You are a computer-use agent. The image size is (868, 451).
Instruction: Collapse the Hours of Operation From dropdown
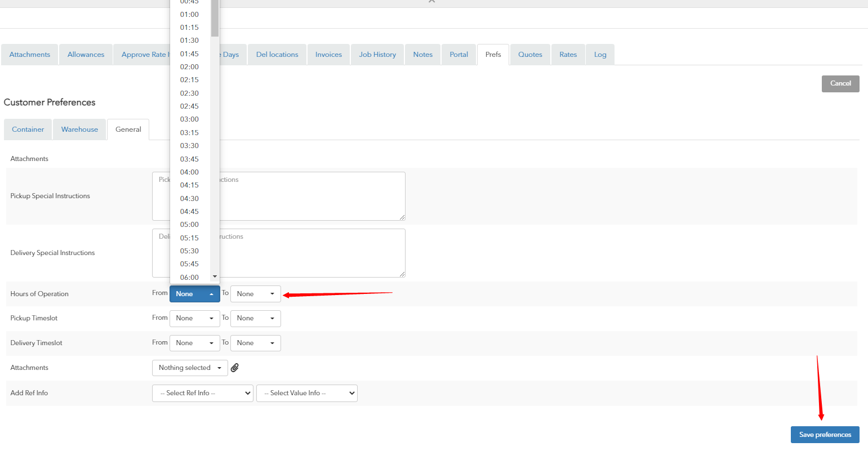[x=195, y=294]
